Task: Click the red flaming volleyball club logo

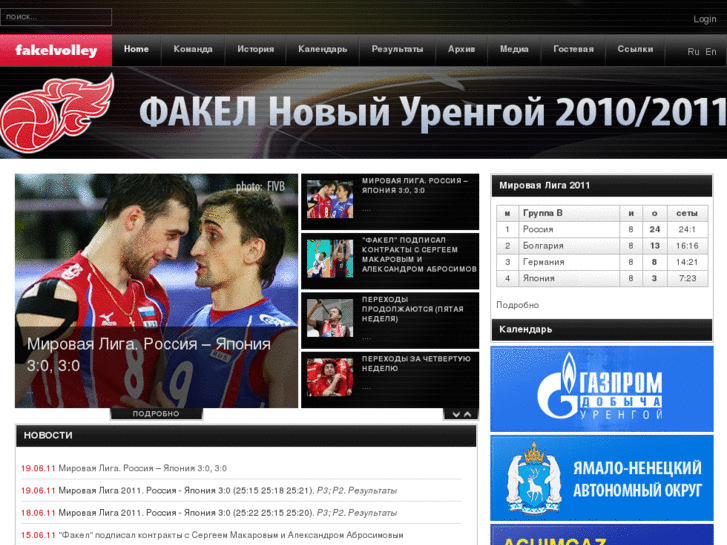Action: (x=57, y=113)
